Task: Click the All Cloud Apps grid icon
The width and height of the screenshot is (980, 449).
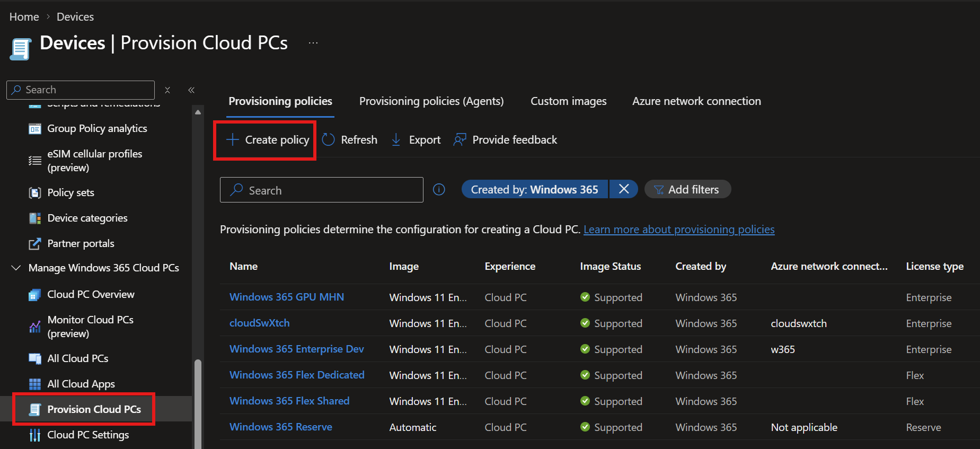Action: click(x=35, y=384)
